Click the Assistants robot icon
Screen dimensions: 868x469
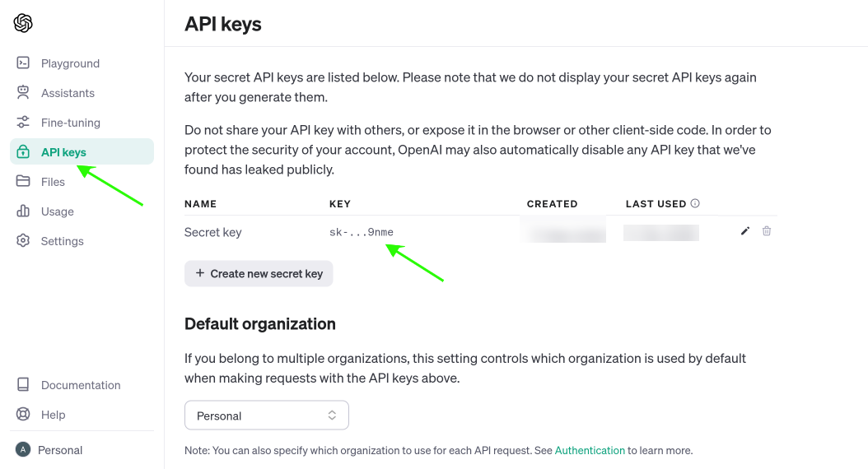click(x=23, y=92)
